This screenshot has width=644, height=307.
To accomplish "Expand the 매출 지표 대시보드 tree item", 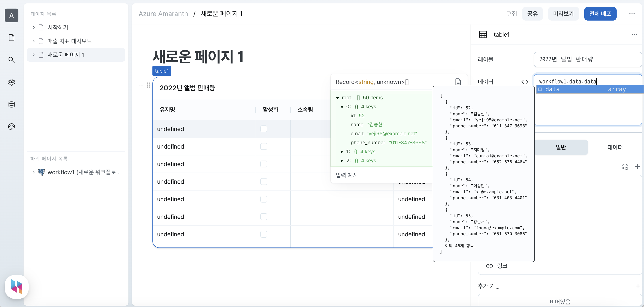I will tap(33, 41).
